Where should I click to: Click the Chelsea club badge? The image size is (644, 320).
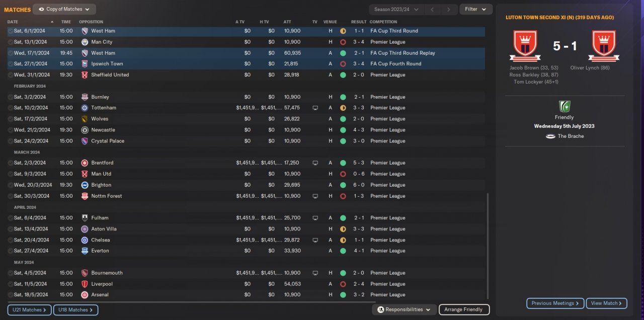[x=85, y=241]
